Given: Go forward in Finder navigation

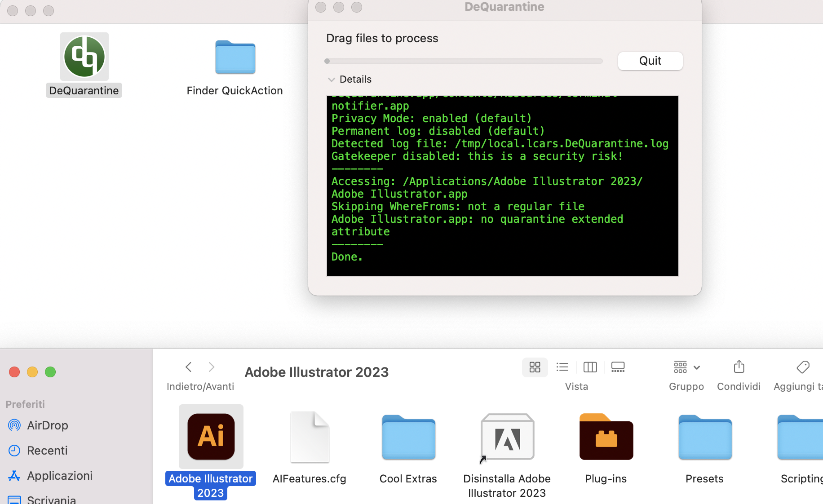Looking at the screenshot, I should 212,367.
